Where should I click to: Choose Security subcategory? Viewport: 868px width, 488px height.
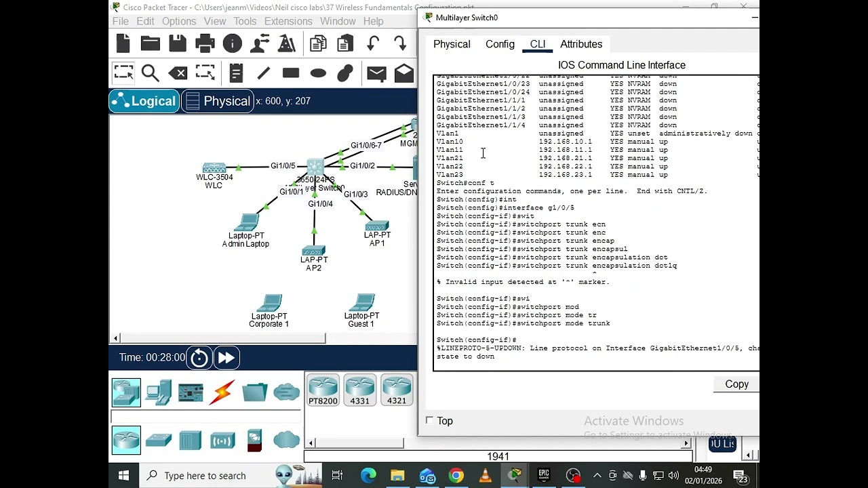pos(254,441)
